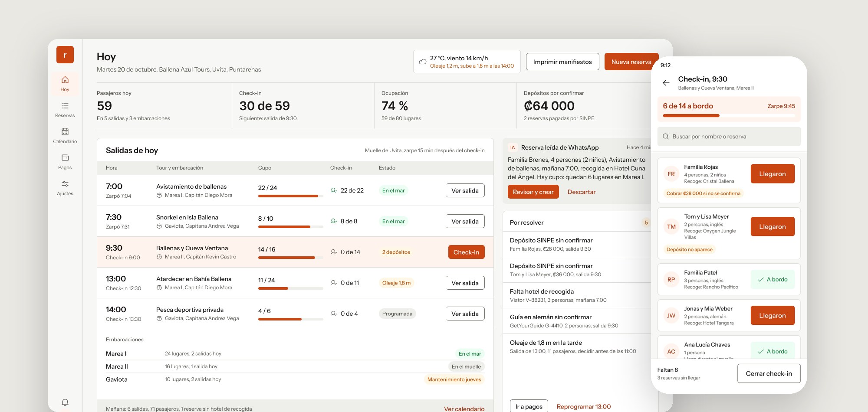The image size is (868, 412).
Task: Click the TM avatar of Tom y Lisa Meyer
Action: (671, 227)
